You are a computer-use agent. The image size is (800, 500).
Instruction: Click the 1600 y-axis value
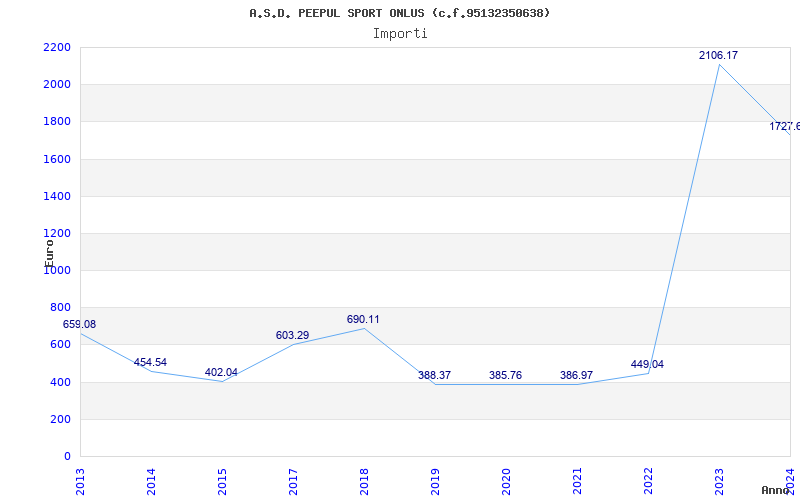[x=57, y=159]
